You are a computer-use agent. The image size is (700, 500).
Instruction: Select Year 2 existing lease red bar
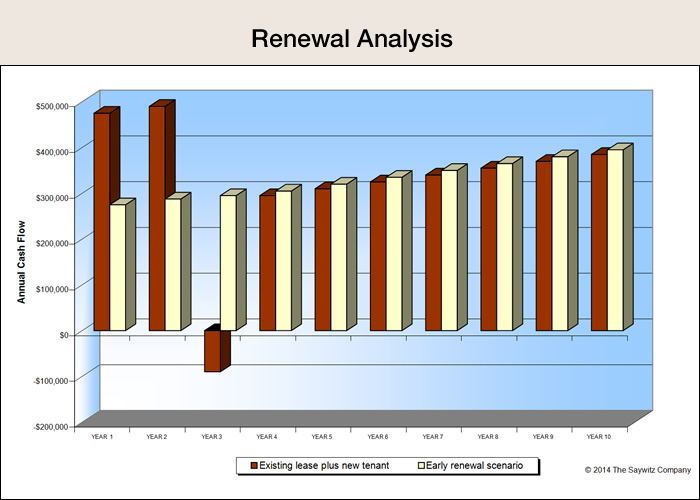coord(157,218)
